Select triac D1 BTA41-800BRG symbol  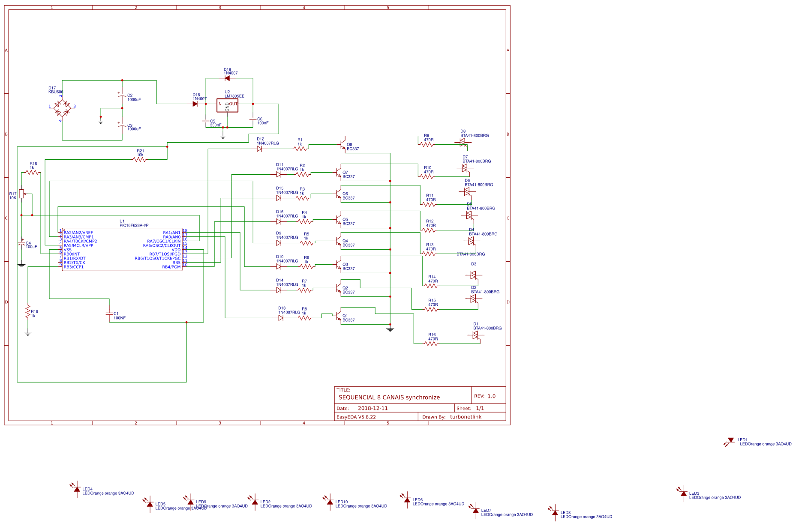(476, 336)
